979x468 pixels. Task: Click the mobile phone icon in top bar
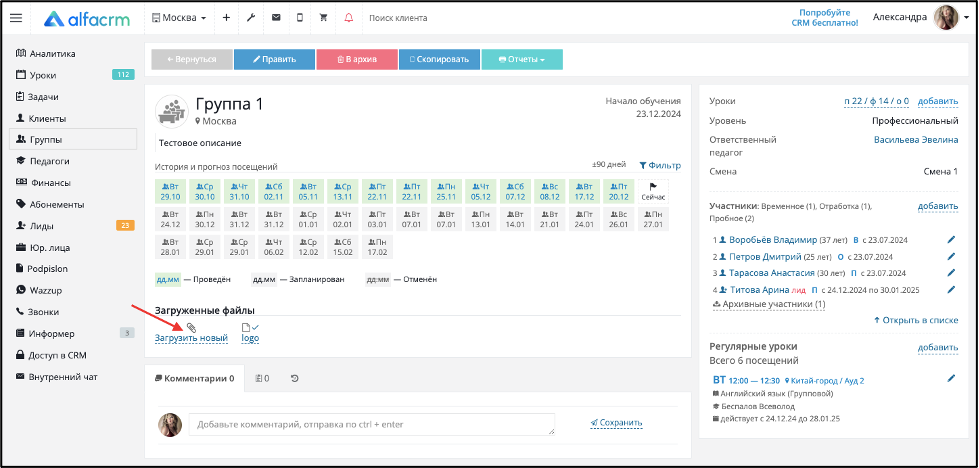[300, 18]
